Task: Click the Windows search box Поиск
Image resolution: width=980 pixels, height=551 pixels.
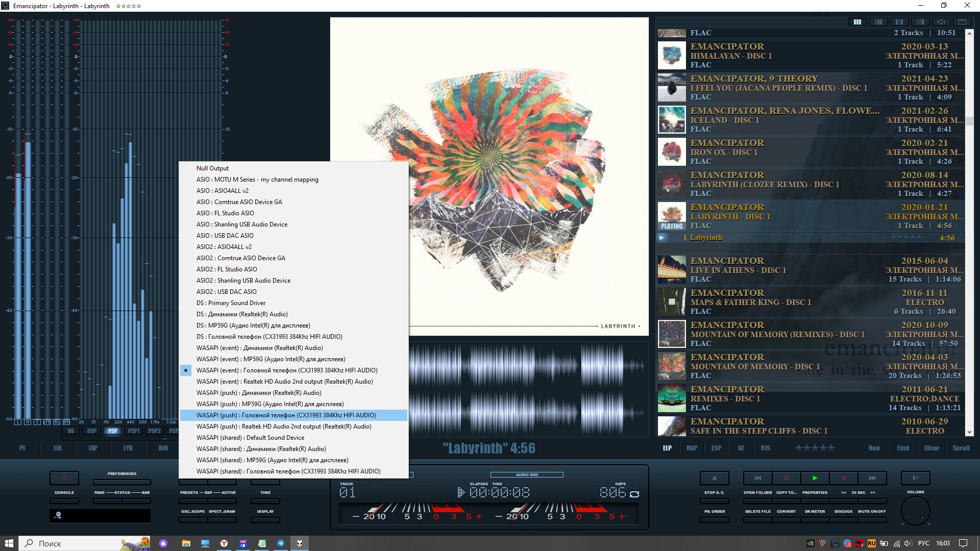Action: pos(85,543)
